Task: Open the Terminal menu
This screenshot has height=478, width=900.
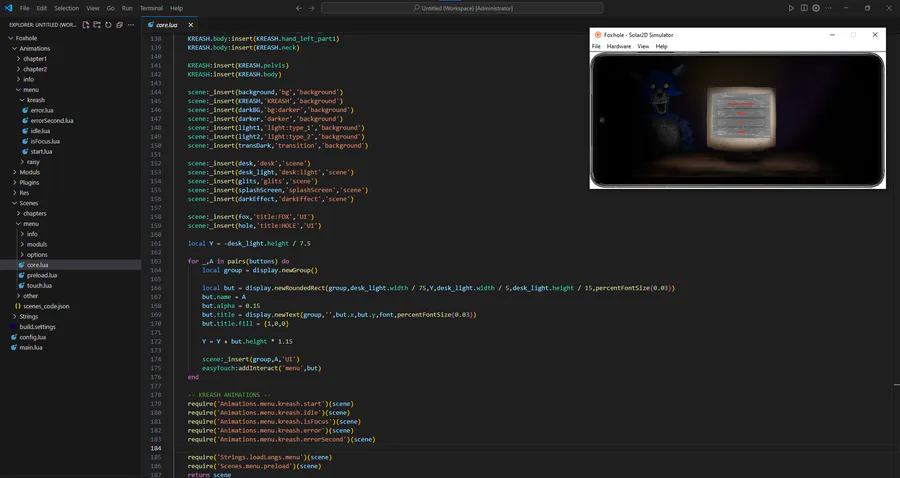Action: point(151,8)
